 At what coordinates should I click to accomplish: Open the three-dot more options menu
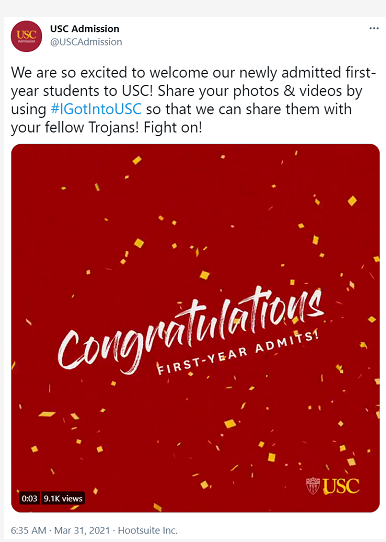point(374,28)
